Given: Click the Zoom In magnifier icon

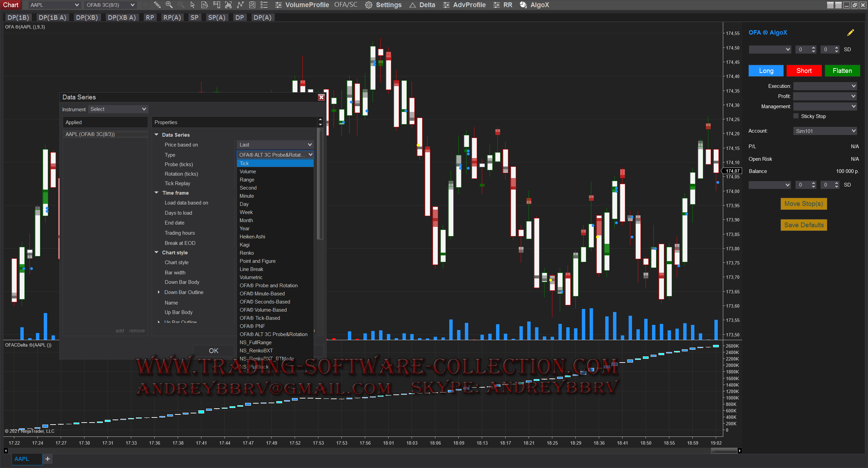Looking at the screenshot, I should [x=169, y=5].
